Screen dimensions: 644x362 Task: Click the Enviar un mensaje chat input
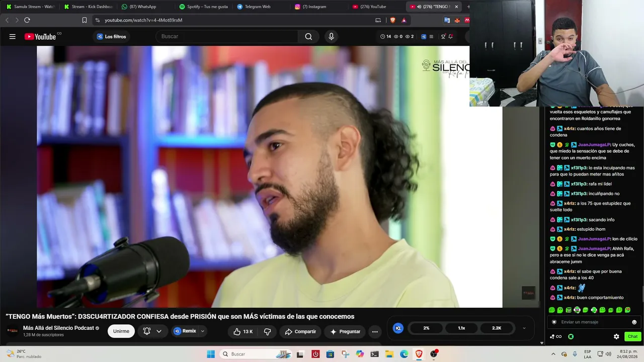[x=594, y=322]
